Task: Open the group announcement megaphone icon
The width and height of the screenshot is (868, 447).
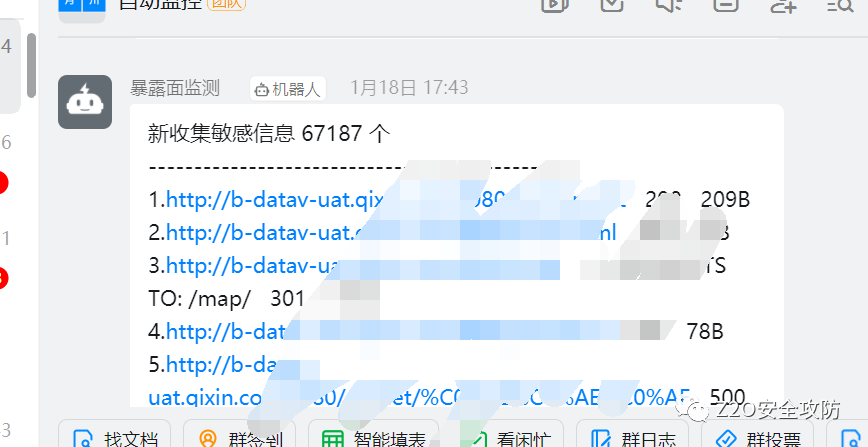Action: [x=668, y=4]
